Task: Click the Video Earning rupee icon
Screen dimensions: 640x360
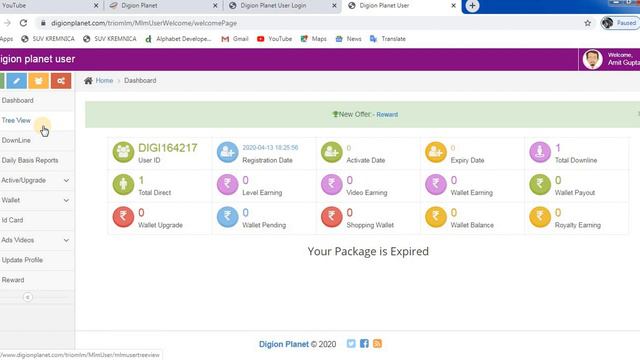Action: (x=331, y=184)
